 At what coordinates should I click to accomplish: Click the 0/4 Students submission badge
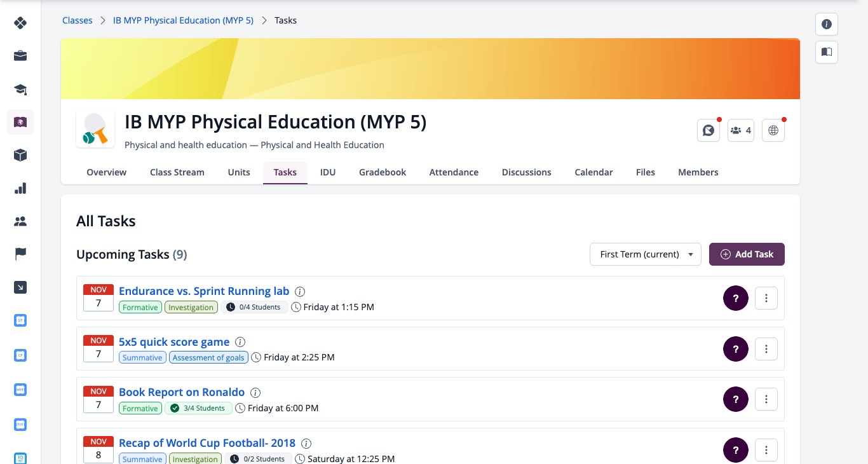click(x=254, y=307)
